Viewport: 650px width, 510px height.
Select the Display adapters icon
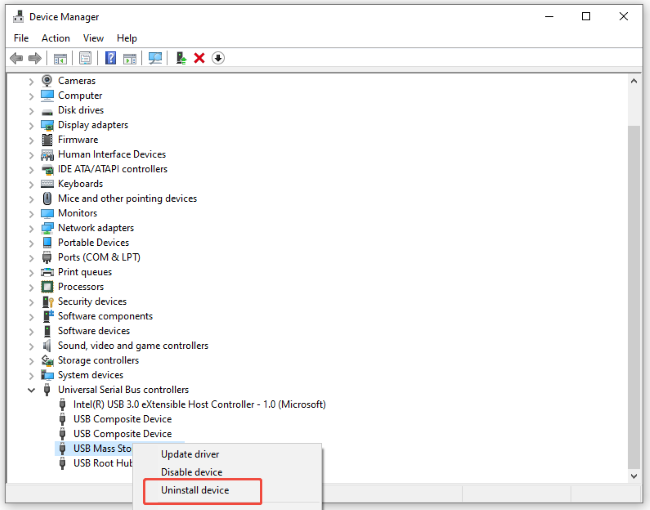tap(47, 125)
